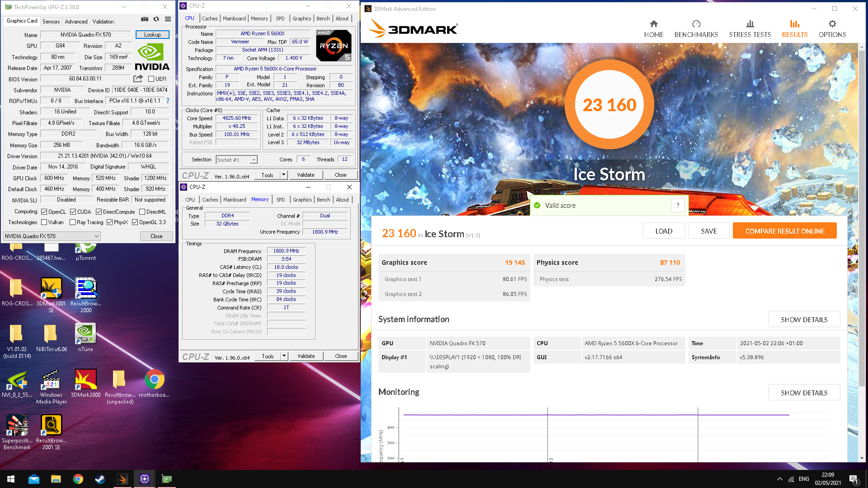The width and height of the screenshot is (868, 488).
Task: Open the Bench tab in bottom CPU-Z
Action: point(323,199)
